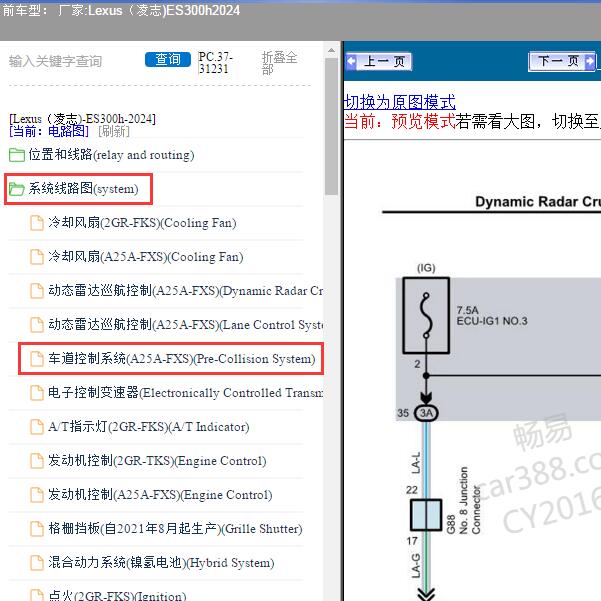The height and width of the screenshot is (601, 601).
Task: Click the 当前：预览模式 red status text
Action: (399, 122)
